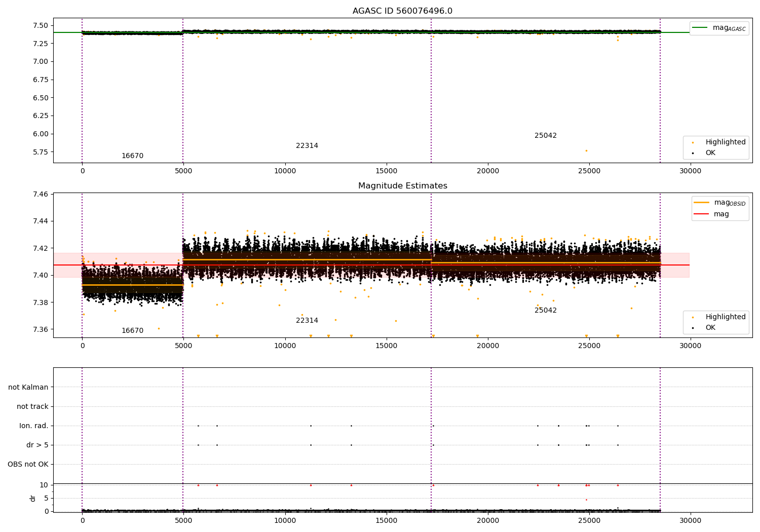Click obsid label 22314 in the top plot
This screenshot has height=532, width=760.
[307, 146]
